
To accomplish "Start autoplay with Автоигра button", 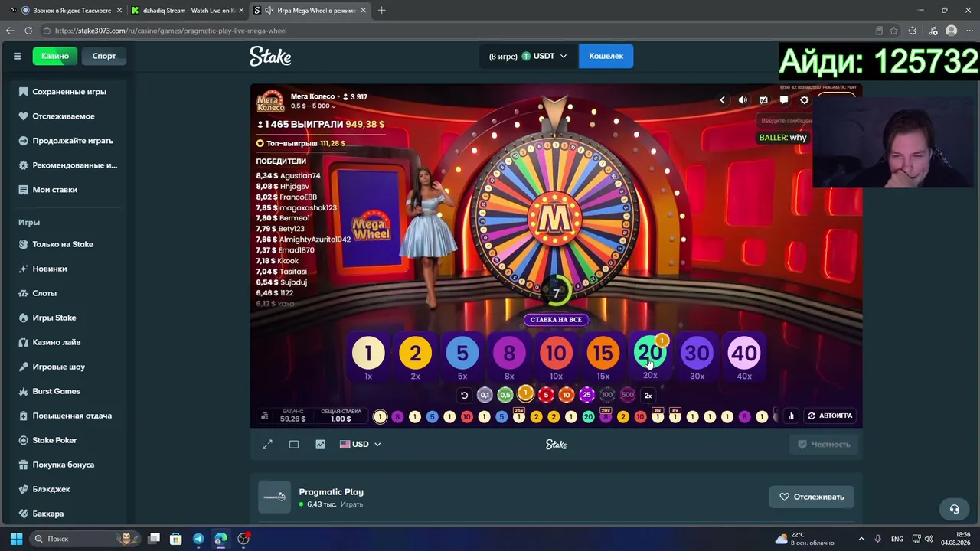I will (829, 416).
